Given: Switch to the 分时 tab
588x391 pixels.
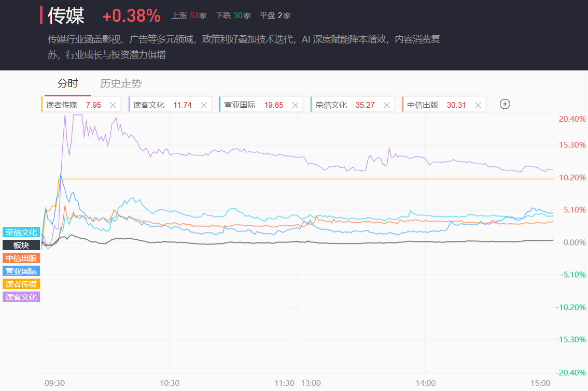Looking at the screenshot, I should [67, 84].
